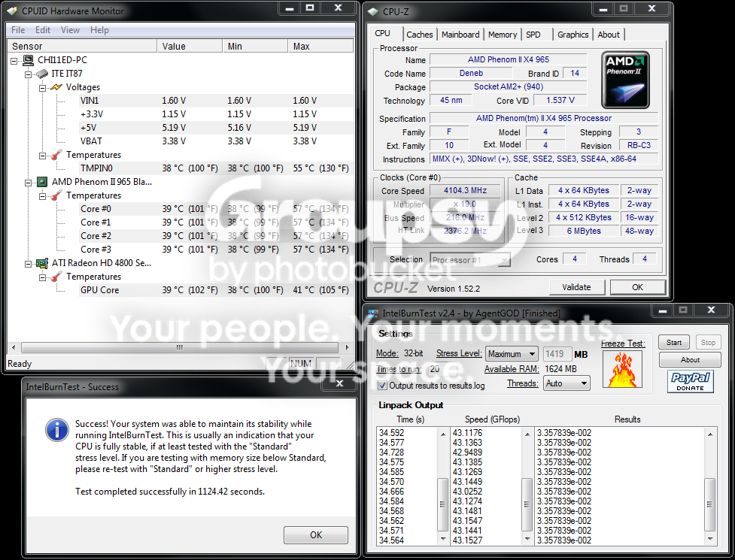Open the File menu
This screenshot has width=735, height=560.
coord(18,30)
